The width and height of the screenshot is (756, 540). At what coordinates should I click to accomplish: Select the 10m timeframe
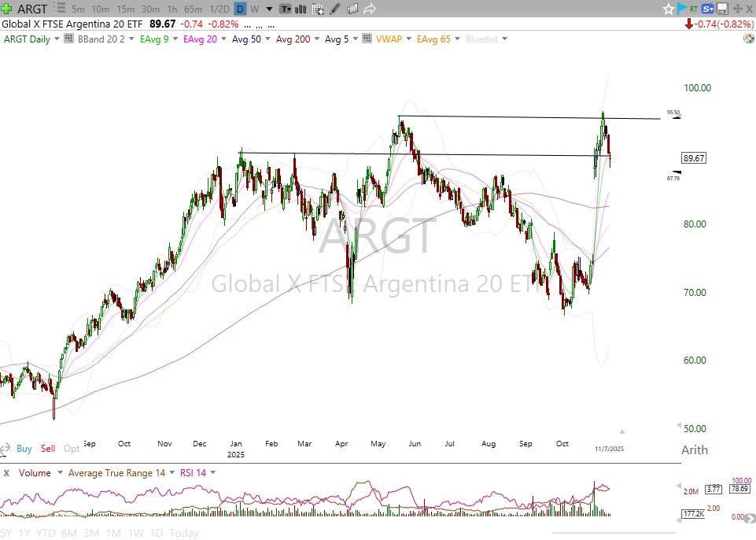click(x=100, y=9)
